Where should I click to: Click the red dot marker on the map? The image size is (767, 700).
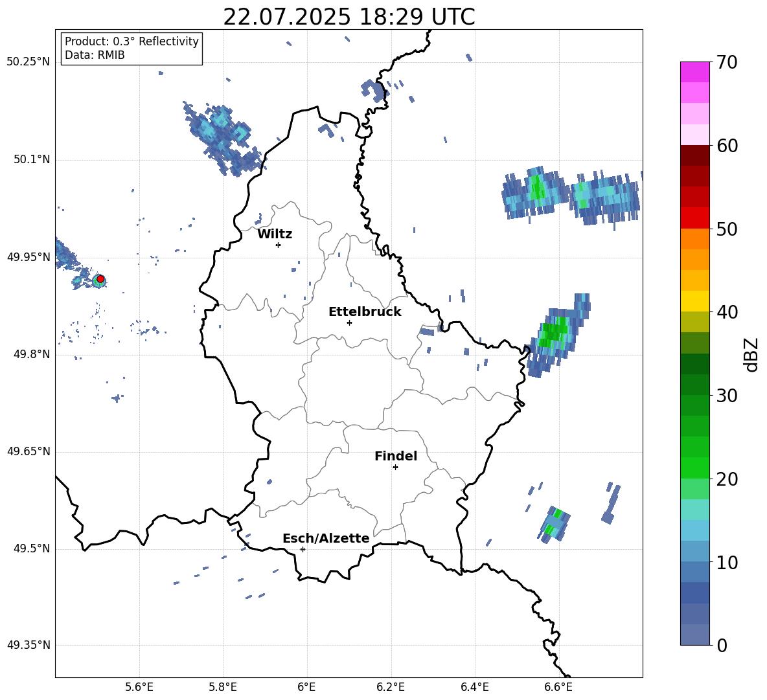100,279
